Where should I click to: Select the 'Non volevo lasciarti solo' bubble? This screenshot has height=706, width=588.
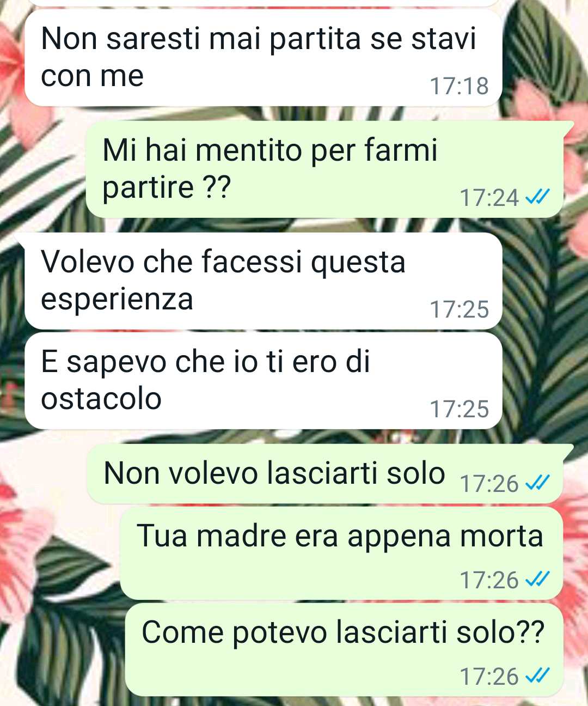click(x=325, y=473)
